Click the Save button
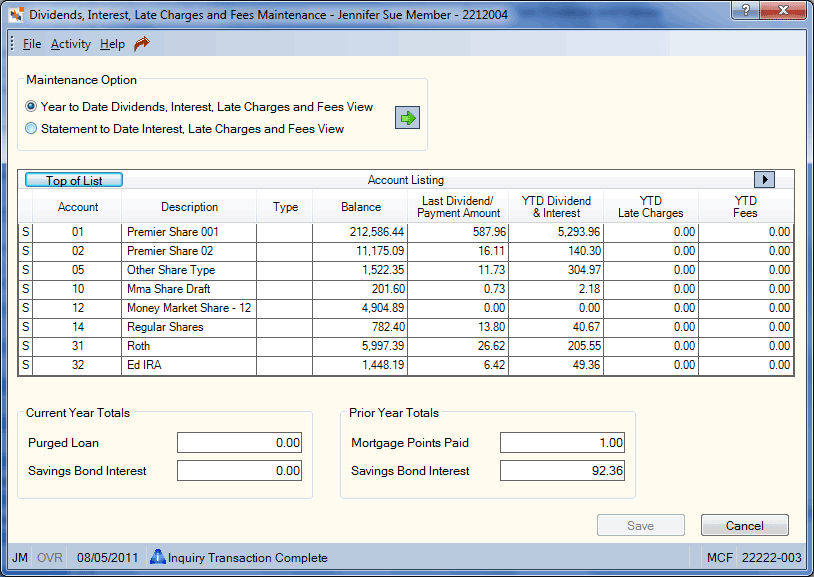This screenshot has width=814, height=577. click(x=641, y=526)
